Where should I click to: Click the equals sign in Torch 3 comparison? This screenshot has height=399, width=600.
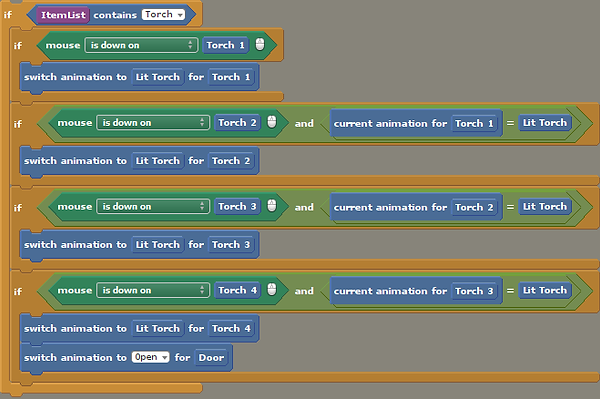510,291
